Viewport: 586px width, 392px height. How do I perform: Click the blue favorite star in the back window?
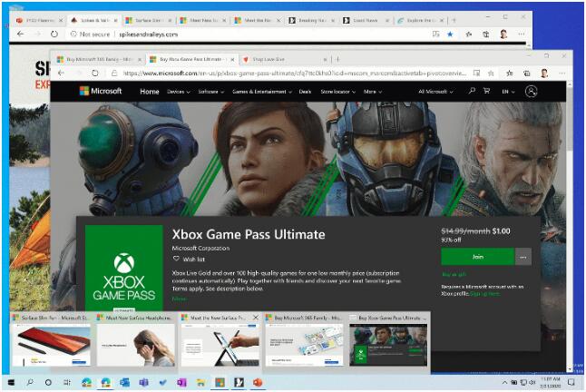click(x=450, y=34)
